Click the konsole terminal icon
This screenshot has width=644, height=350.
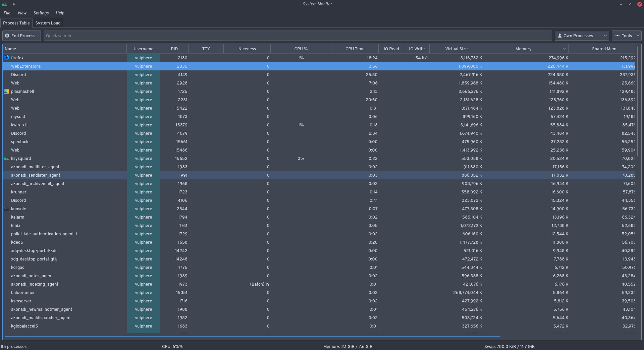click(6, 209)
